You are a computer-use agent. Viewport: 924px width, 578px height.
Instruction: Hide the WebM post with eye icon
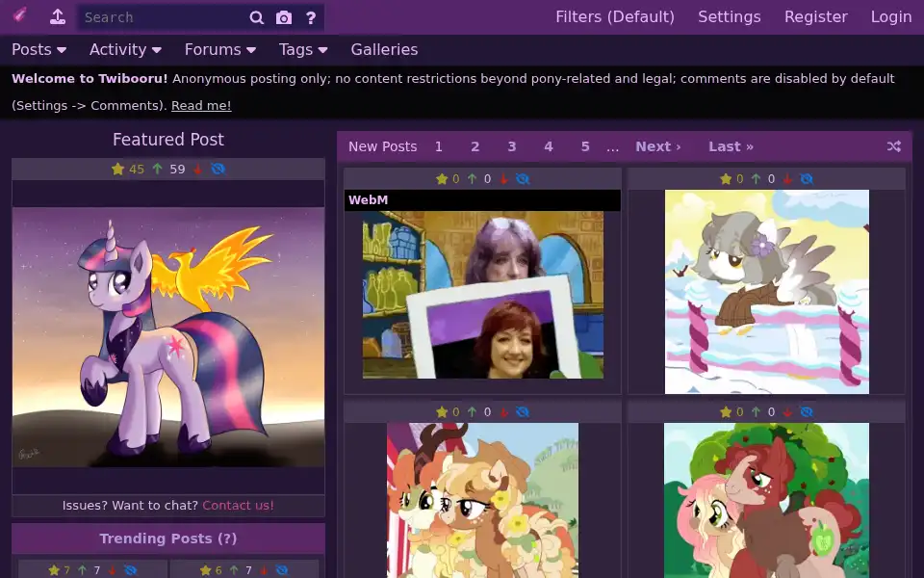[523, 179]
